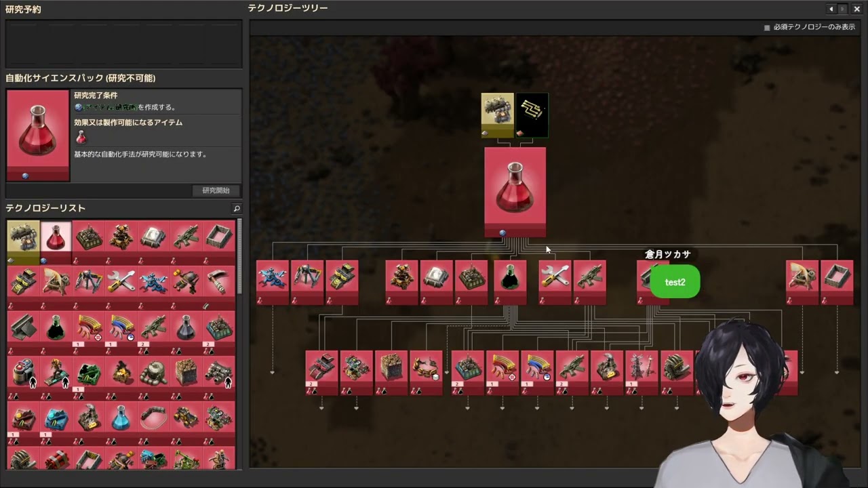This screenshot has height=488, width=868.
Task: Choose the green flask node in the tree
Action: (510, 283)
